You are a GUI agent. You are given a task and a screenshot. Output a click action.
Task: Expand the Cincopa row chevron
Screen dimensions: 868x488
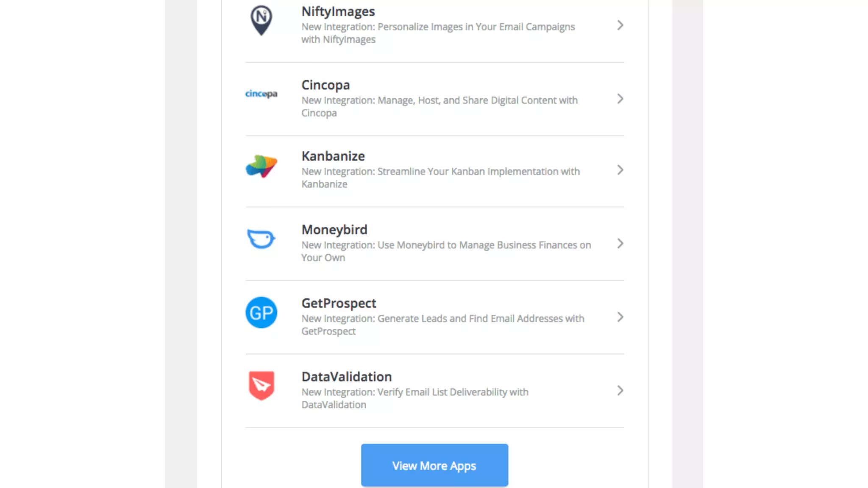[x=620, y=99]
